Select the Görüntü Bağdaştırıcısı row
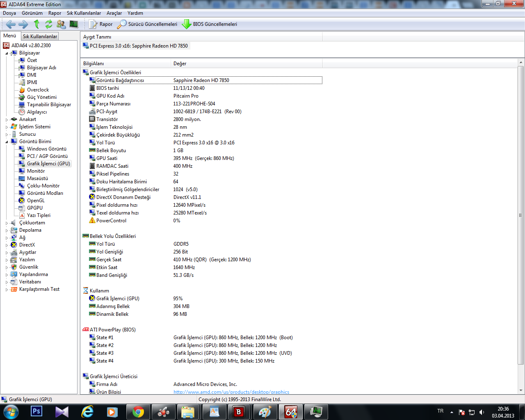The width and height of the screenshot is (525, 420). click(x=205, y=80)
